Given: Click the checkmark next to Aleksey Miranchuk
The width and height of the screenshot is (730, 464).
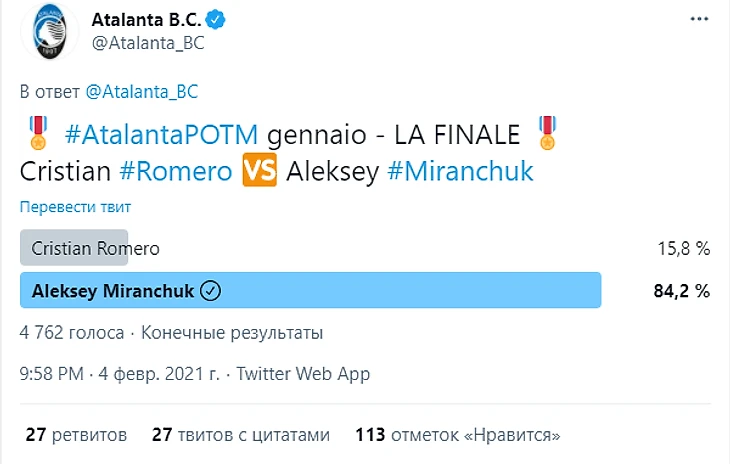Looking at the screenshot, I should coord(210,291).
